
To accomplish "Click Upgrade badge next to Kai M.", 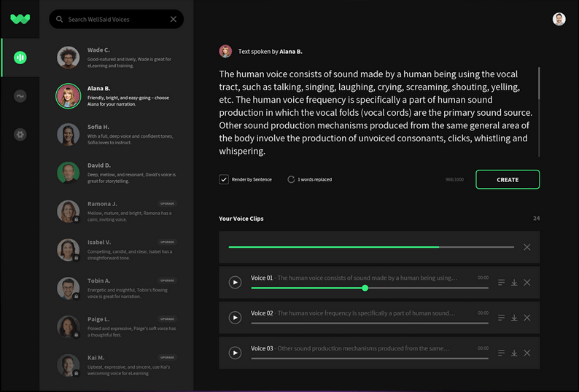I will [x=167, y=357].
